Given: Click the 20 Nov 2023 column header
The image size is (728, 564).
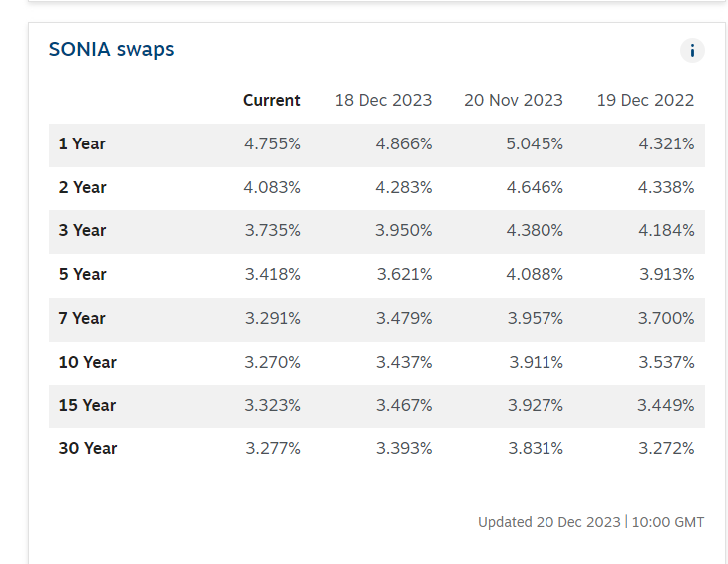Looking at the screenshot, I should pyautogui.click(x=513, y=100).
